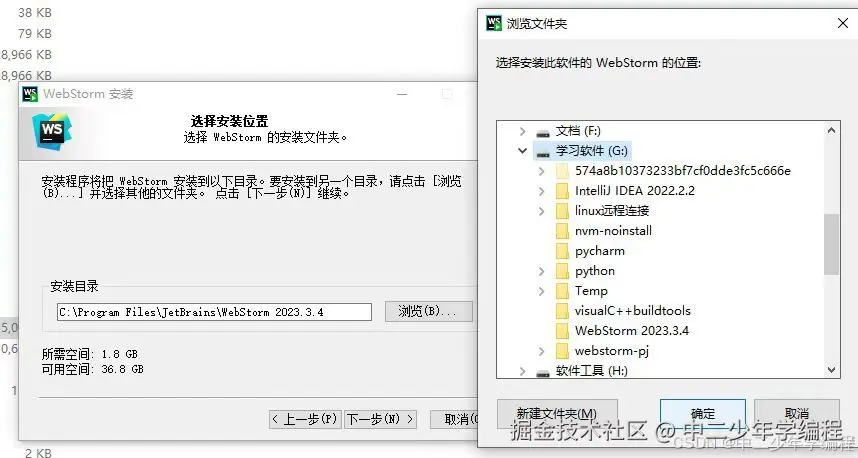Expand the webstorm-pj folder
Image resolution: width=858 pixels, height=458 pixels.
pos(541,351)
